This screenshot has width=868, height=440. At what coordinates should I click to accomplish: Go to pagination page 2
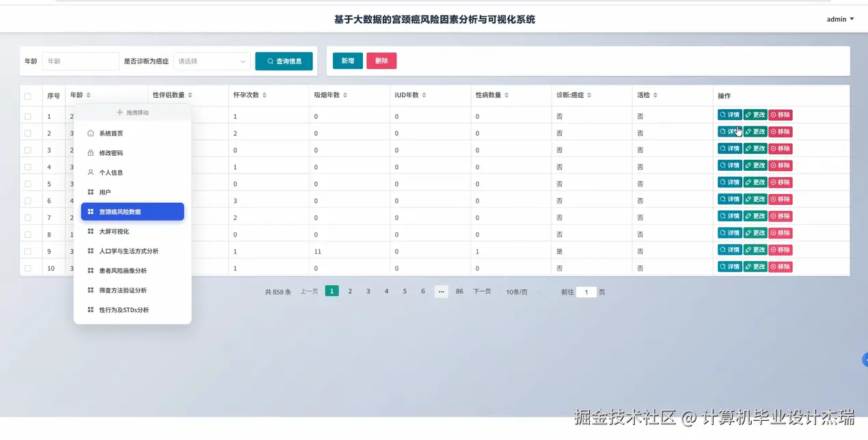pos(350,292)
